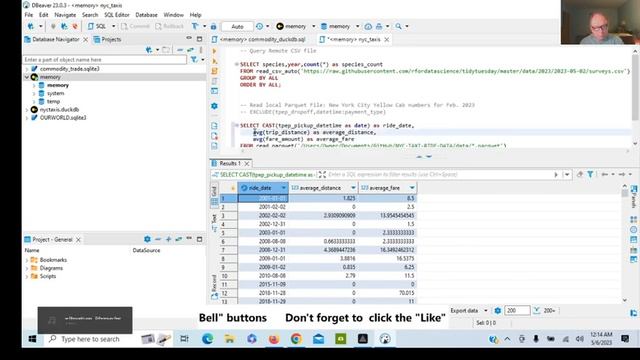The height and width of the screenshot is (360, 640).
Task: Collapse the SELECT CAST statement fold
Action: [236, 125]
